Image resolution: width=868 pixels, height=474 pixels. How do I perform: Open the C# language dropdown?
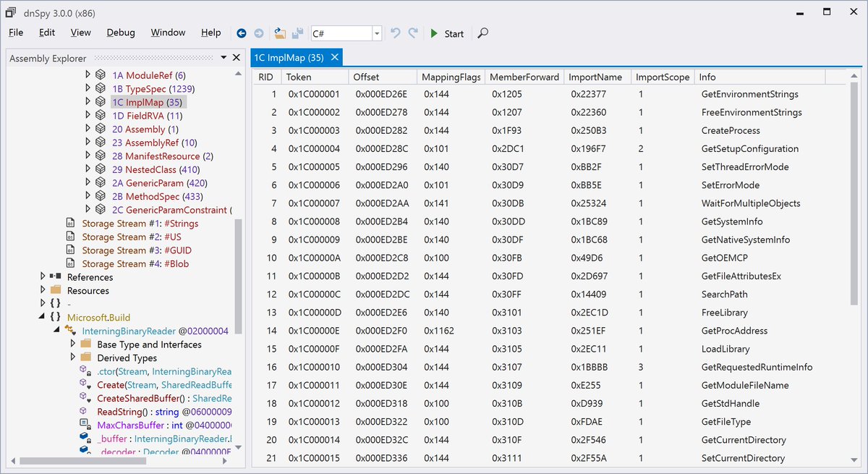(x=377, y=33)
